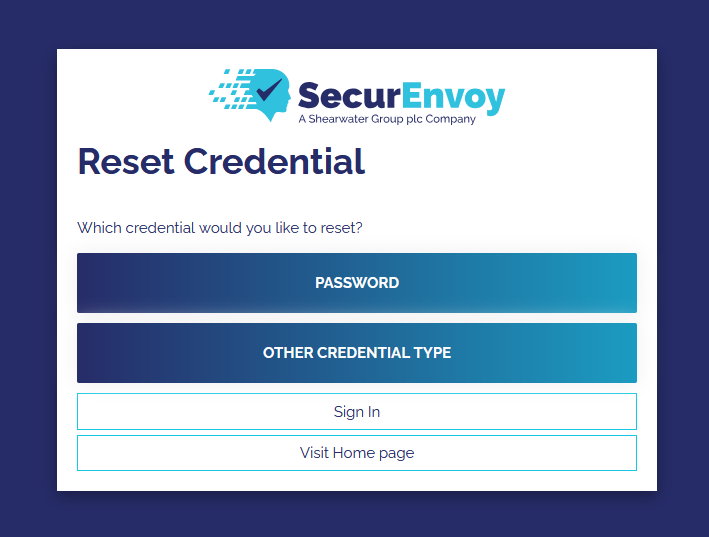Screen dimensions: 709x537
Task: Click the checkmark inside the head logo
Action: (x=270, y=89)
